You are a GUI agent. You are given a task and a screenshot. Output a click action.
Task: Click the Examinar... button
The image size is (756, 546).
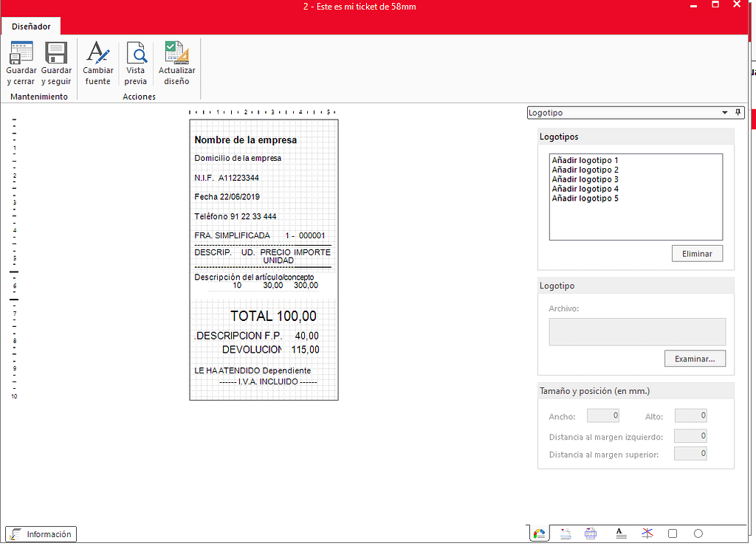pos(694,359)
